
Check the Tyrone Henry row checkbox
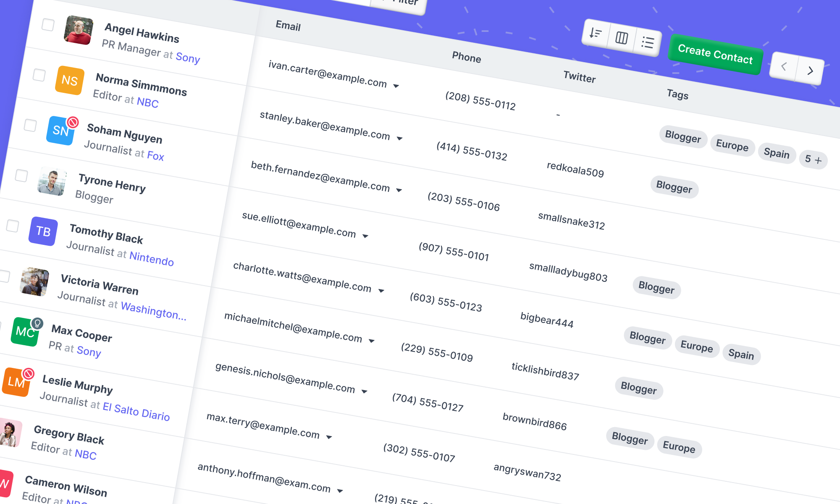(x=21, y=175)
